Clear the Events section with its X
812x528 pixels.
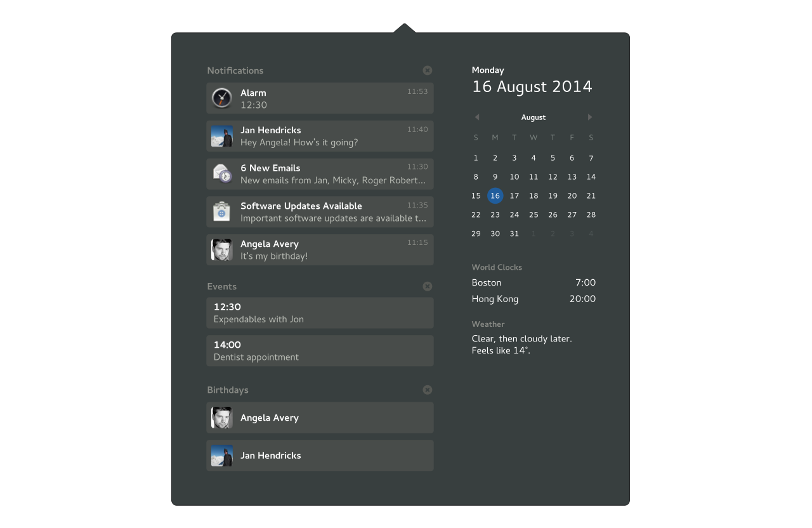click(428, 286)
